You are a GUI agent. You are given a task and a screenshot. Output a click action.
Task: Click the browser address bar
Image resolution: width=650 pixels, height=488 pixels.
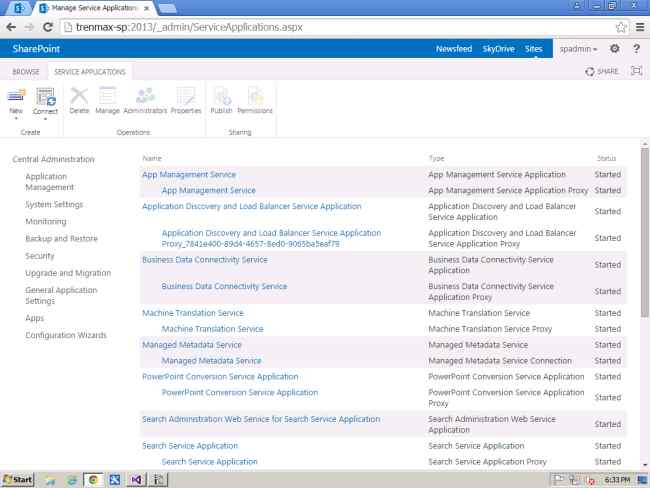(x=338, y=27)
